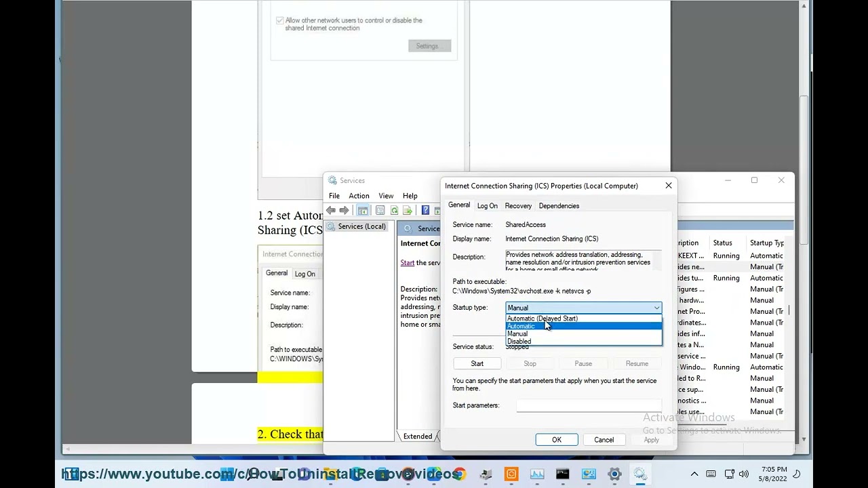868x488 pixels.
Task: Open the Settings gear in taskbar
Action: click(614, 474)
